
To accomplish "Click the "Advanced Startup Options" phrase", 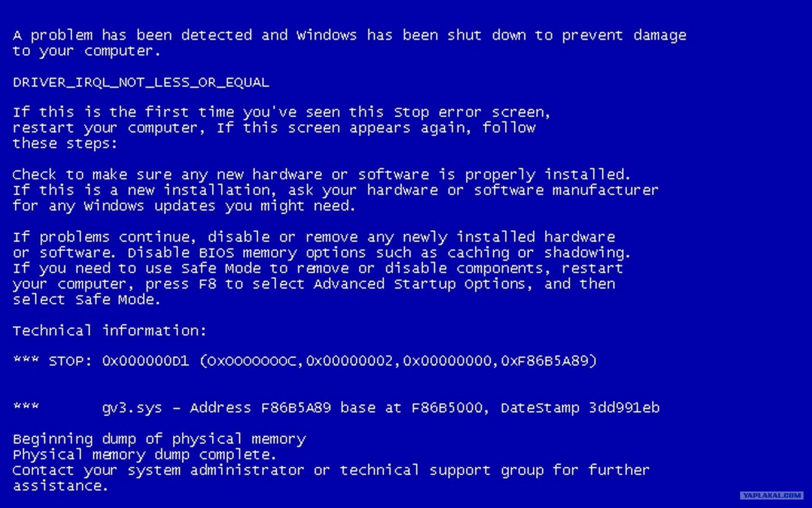I will pyautogui.click(x=419, y=284).
